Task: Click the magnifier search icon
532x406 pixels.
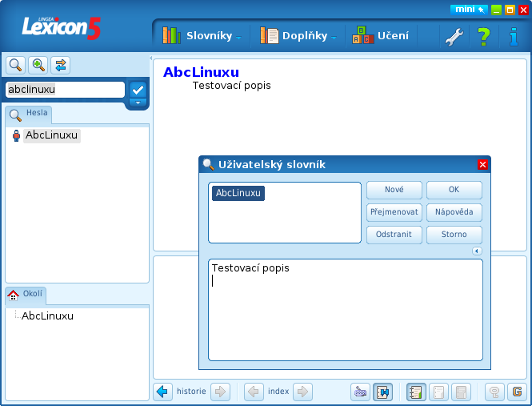Action: pos(16,65)
